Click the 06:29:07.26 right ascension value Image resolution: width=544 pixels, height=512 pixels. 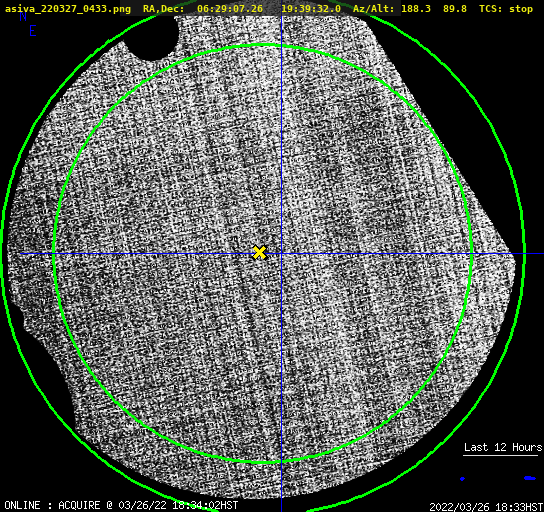(x=230, y=9)
